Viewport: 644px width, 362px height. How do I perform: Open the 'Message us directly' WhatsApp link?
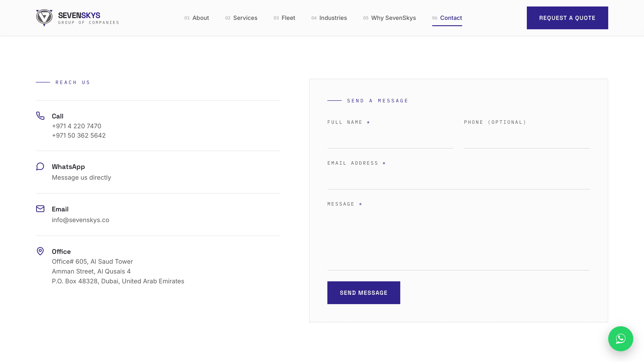pos(81,177)
